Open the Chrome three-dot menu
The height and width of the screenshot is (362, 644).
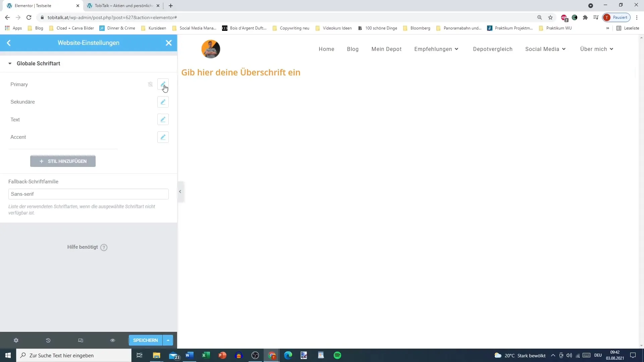tap(637, 17)
